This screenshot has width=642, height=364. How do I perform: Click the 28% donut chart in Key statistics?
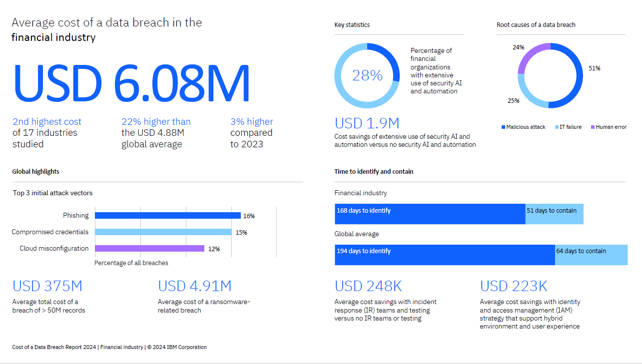point(367,75)
